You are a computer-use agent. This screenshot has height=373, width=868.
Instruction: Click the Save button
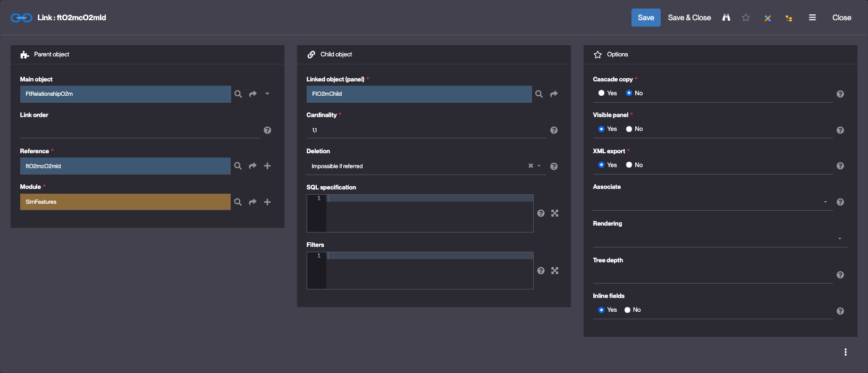[646, 18]
